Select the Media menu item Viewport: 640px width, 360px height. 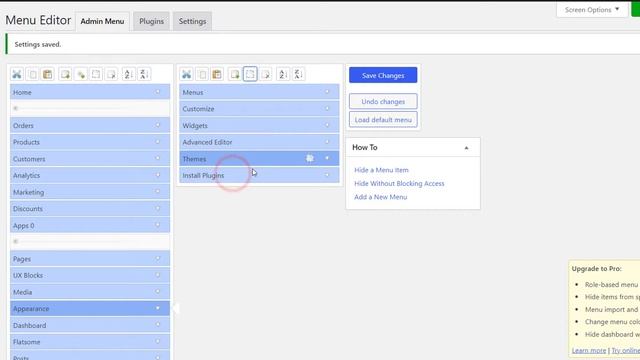(90, 292)
